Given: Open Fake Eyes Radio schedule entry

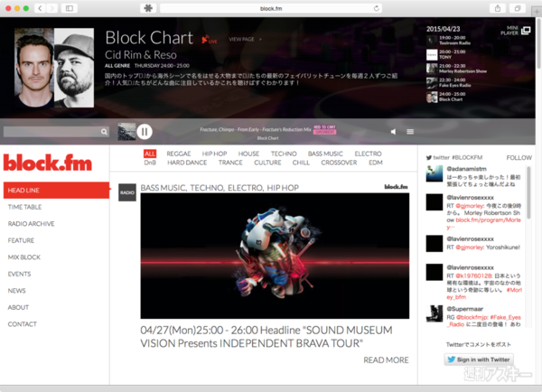Looking at the screenshot, I should click(449, 82).
